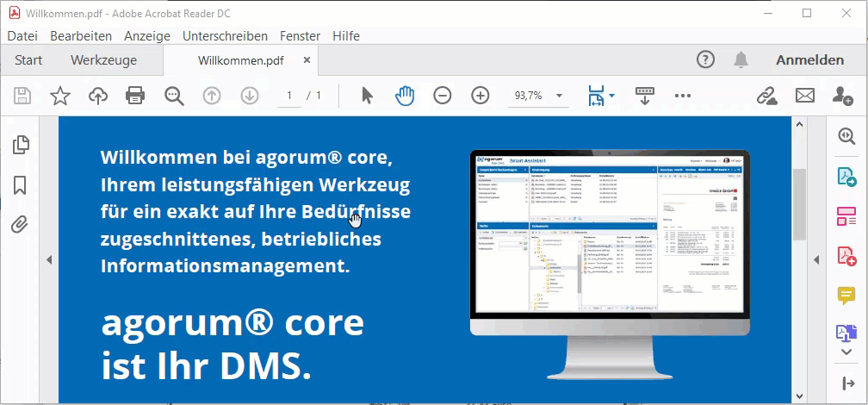This screenshot has height=405, width=868.
Task: Open the Find text magnifier icon
Action: click(174, 96)
